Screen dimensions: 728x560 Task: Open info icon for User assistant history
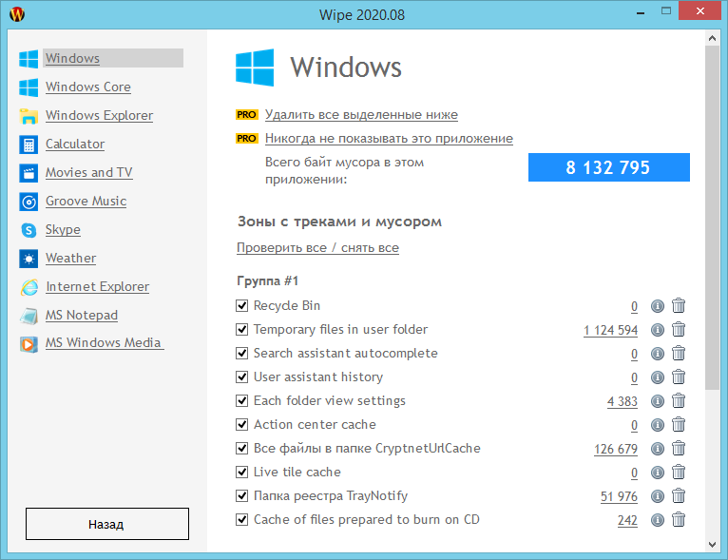coord(657,377)
